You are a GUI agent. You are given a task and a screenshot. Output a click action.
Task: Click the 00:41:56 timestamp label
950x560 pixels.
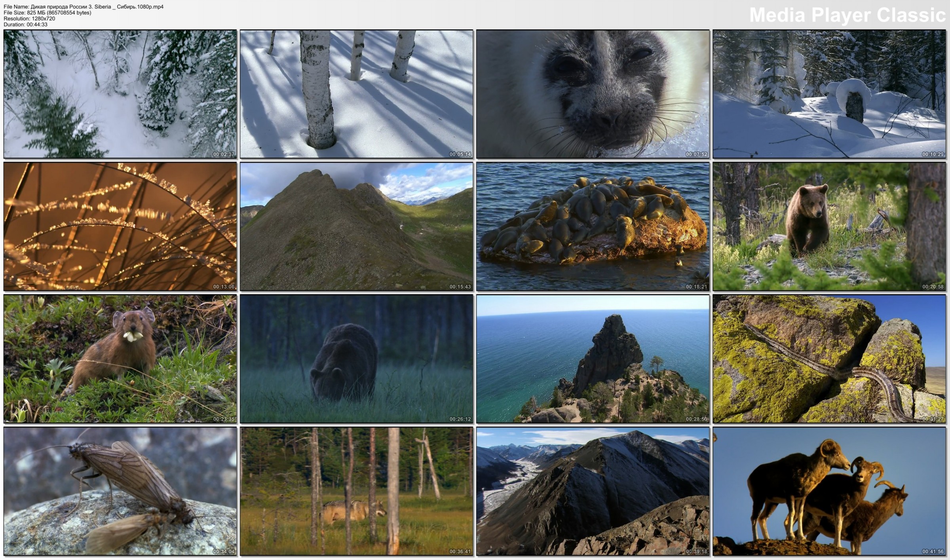pyautogui.click(x=933, y=551)
